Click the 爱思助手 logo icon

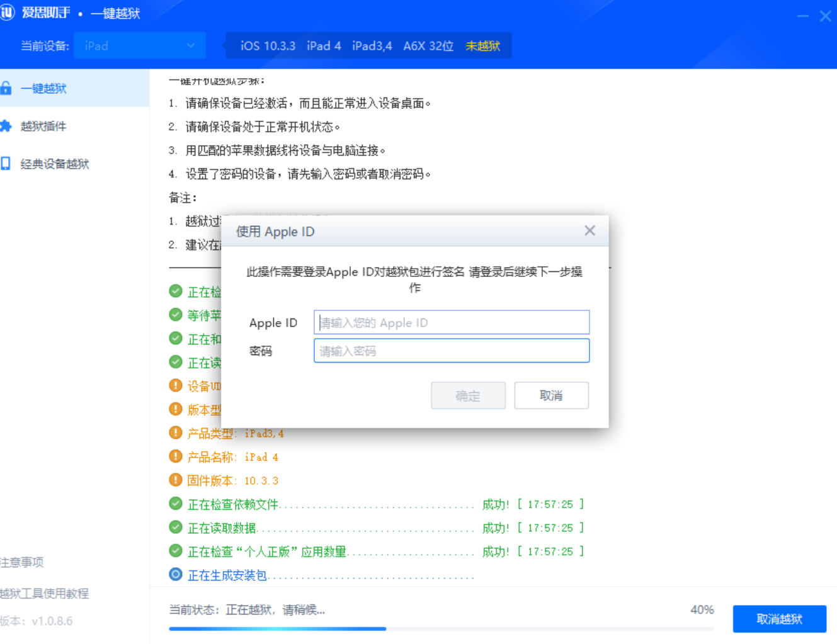pyautogui.click(x=7, y=13)
